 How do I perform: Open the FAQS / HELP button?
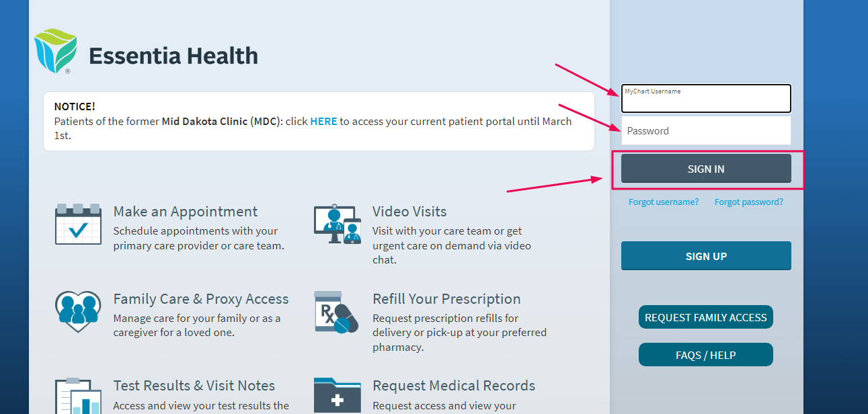(x=706, y=355)
